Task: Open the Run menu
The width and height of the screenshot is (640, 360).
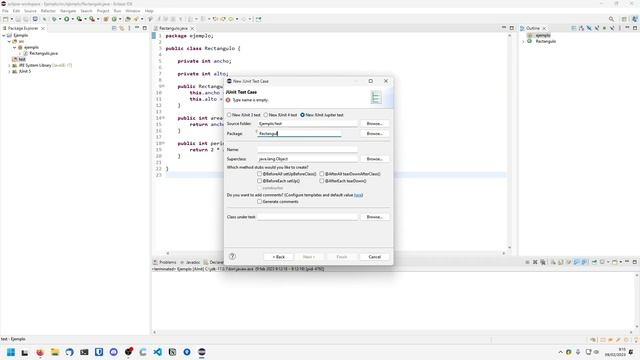Action: 117,11
